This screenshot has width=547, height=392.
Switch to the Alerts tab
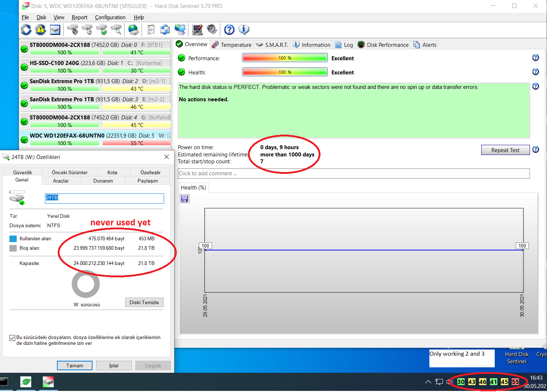click(425, 45)
